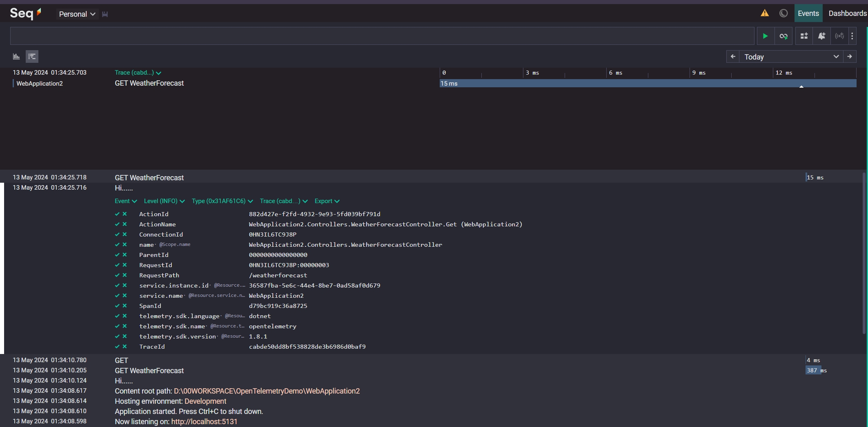Click the add alert bell icon
The height and width of the screenshot is (427, 868).
coord(821,36)
